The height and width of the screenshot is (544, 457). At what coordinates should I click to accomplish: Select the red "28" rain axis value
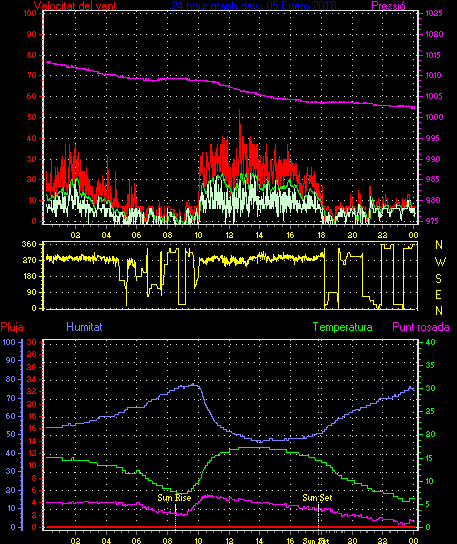coord(32,355)
